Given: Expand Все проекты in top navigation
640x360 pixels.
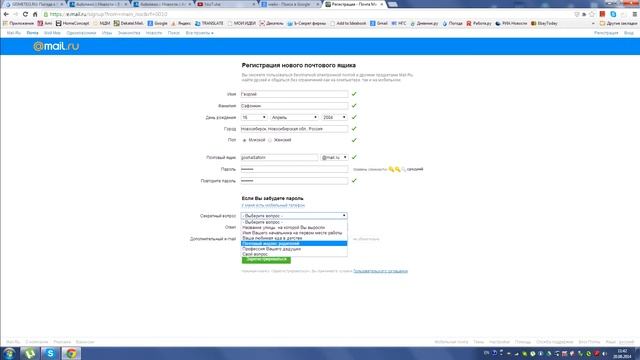Looking at the screenshot, I should pyautogui.click(x=200, y=33).
